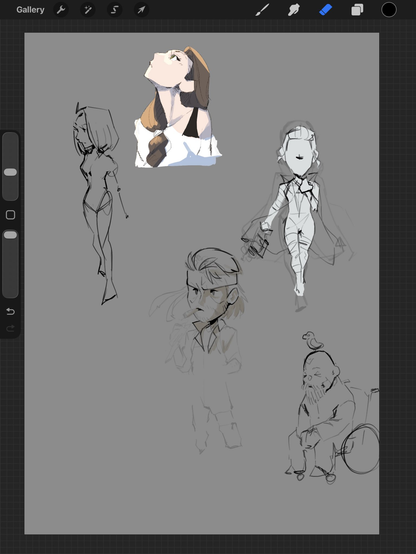Open the Layers panel
This screenshot has width=416, height=554.
point(357,10)
